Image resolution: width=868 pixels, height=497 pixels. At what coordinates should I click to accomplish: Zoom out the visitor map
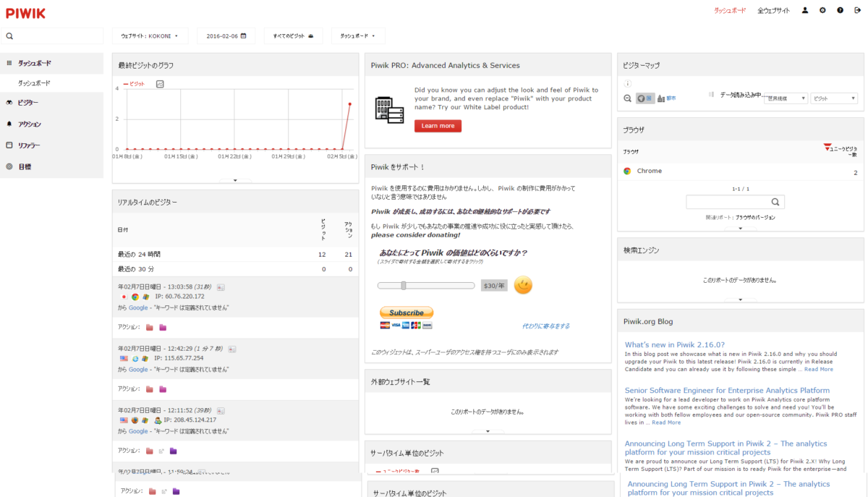[x=628, y=98]
